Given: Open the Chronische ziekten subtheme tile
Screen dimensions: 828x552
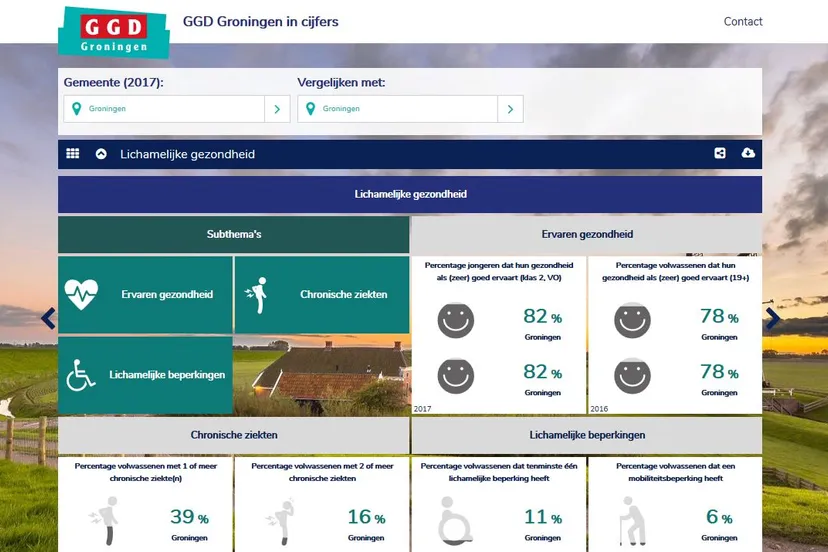Looking at the screenshot, I should coord(322,295).
